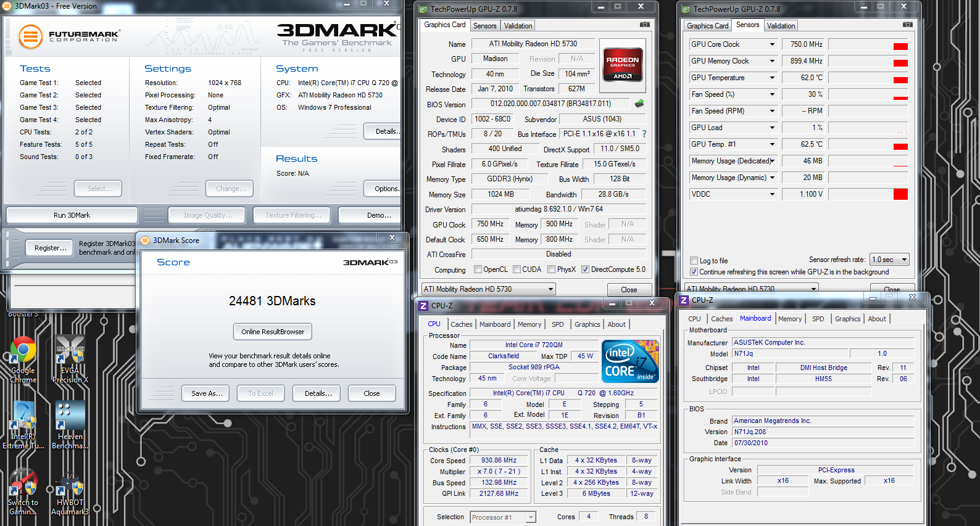Click the 3DMark Score dialog title icon
The width and height of the screenshot is (980, 526).
pos(146,240)
